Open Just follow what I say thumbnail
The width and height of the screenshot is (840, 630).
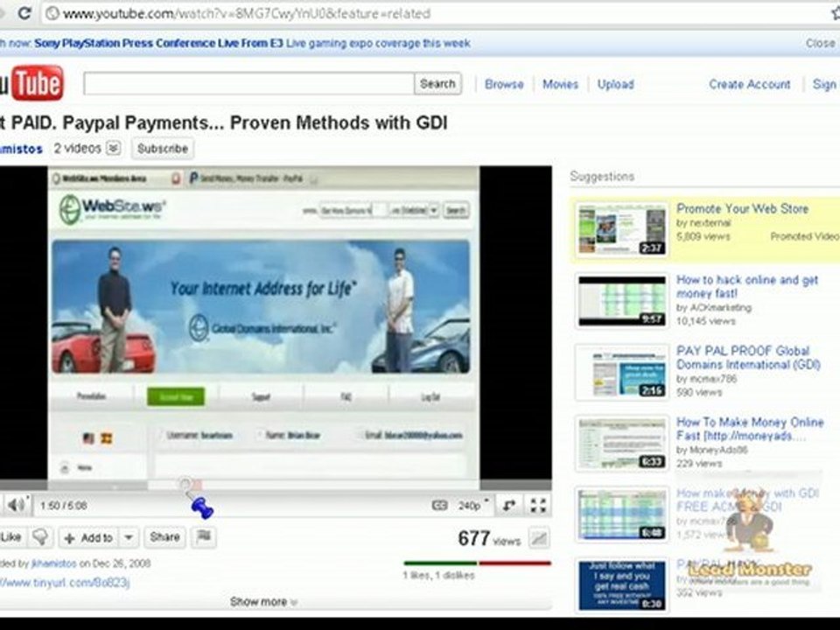tap(622, 585)
